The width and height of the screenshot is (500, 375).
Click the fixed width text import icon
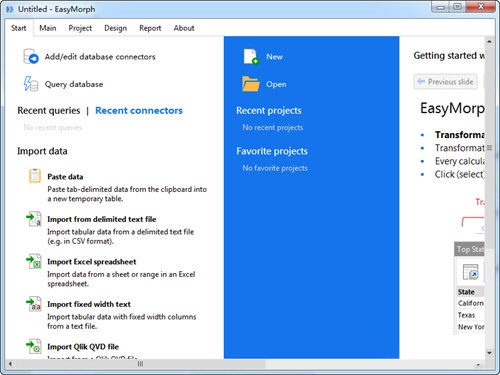34,304
